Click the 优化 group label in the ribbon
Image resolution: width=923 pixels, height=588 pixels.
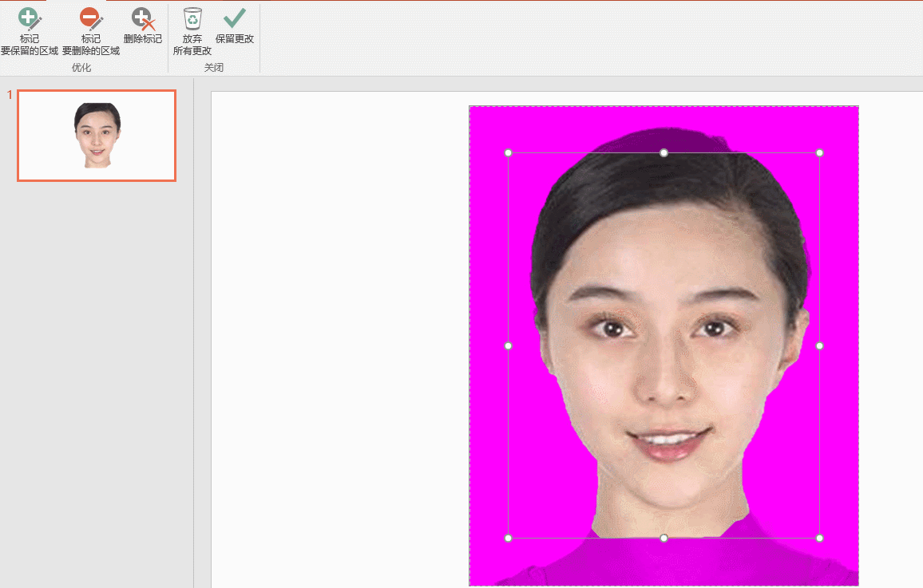[81, 68]
